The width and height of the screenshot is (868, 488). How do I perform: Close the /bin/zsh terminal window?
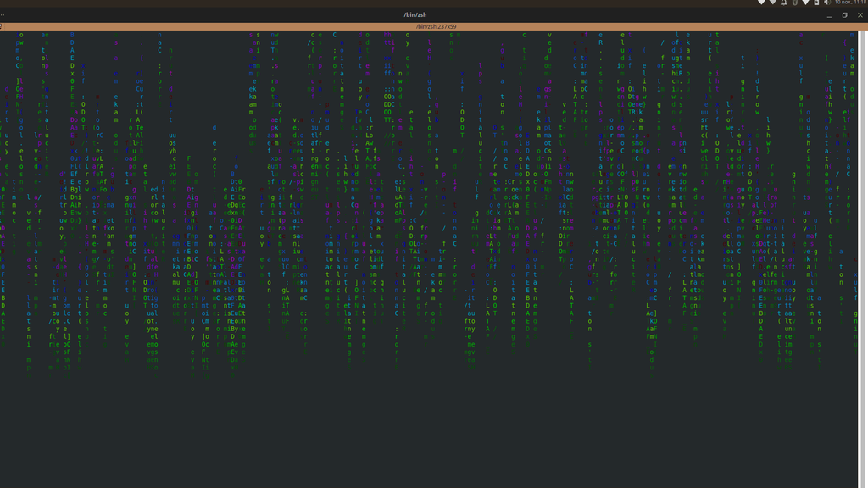(x=860, y=15)
